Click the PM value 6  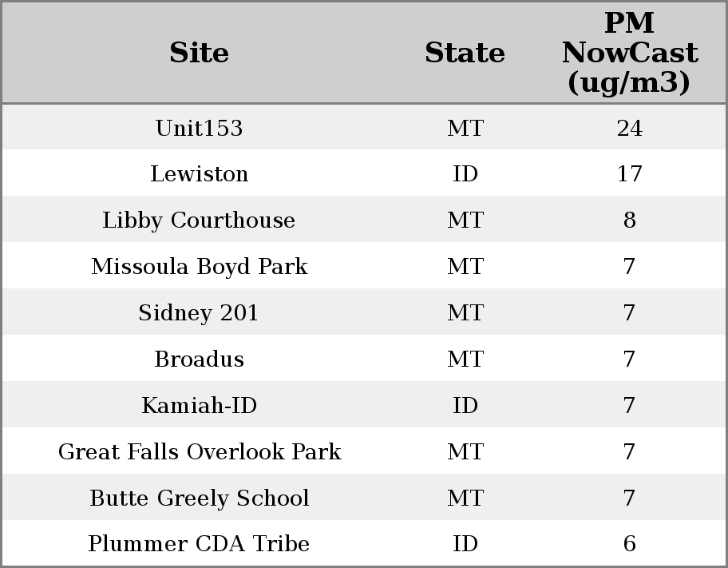point(629,544)
